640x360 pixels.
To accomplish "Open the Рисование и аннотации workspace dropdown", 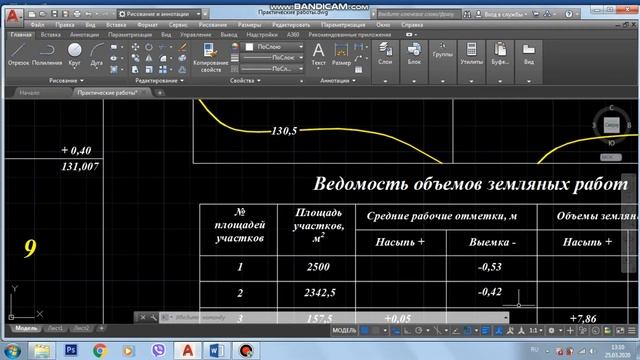I will point(159,14).
